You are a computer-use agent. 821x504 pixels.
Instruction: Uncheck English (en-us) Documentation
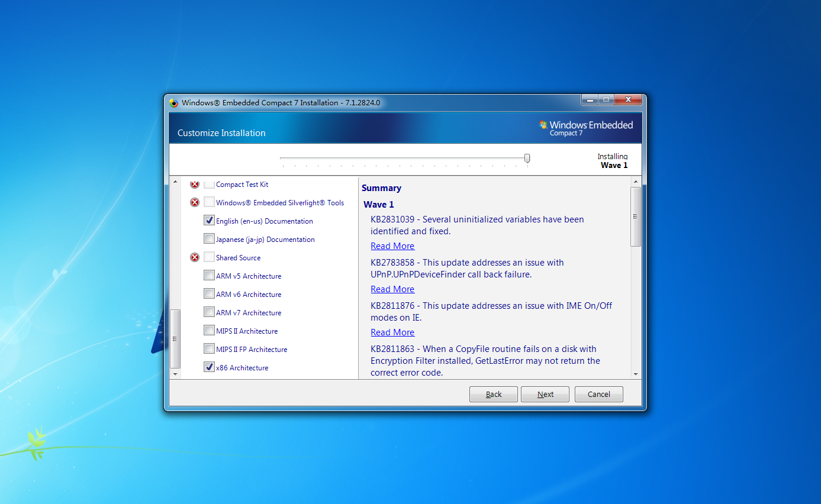click(209, 221)
